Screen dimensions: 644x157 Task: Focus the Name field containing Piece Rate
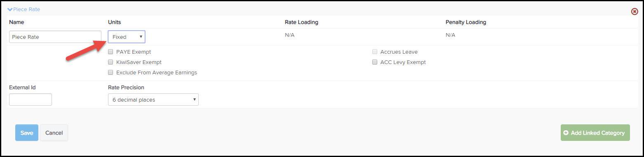coord(55,37)
